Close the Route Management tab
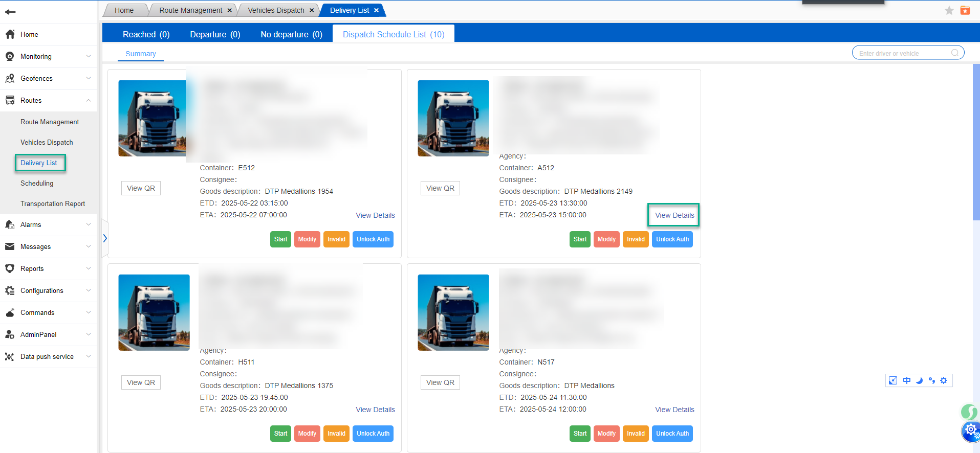Image resolution: width=980 pixels, height=453 pixels. pos(229,10)
